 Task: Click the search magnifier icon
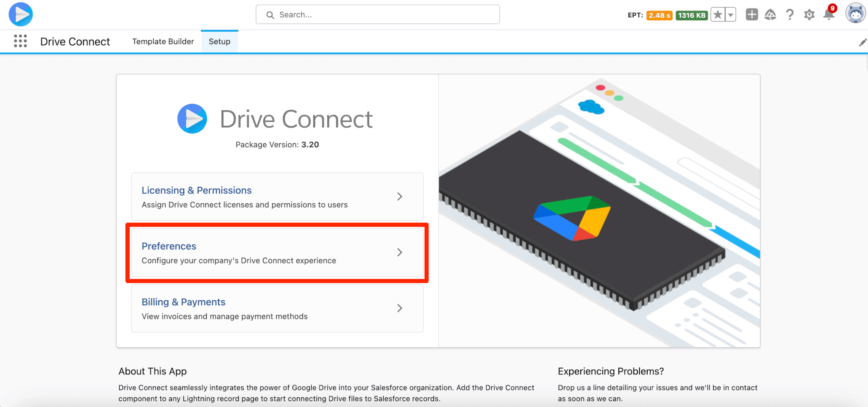click(270, 15)
